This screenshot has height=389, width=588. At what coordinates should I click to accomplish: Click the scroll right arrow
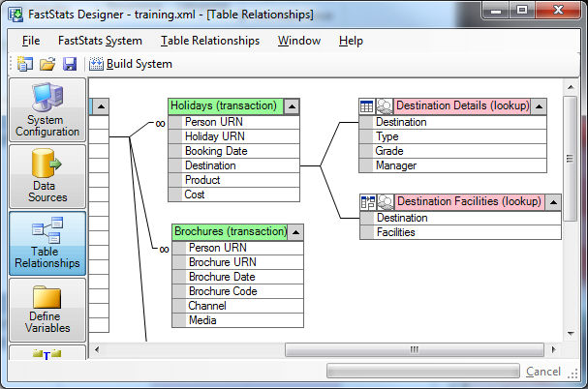tap(553, 350)
